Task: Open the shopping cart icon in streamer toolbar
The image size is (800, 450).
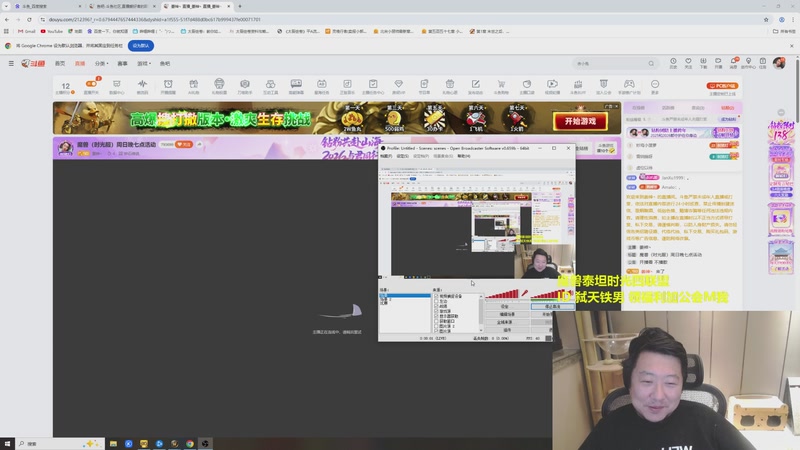Action: 501,84
